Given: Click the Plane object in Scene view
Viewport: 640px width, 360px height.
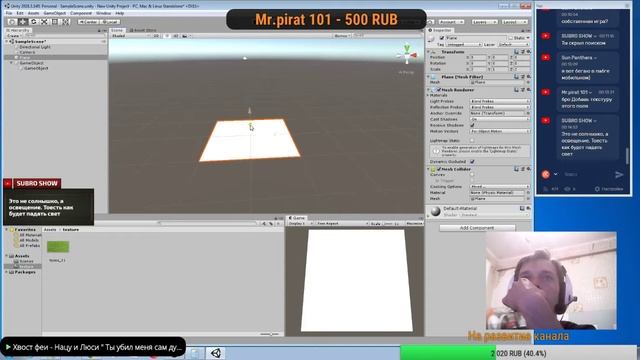Looking at the screenshot, I should pos(250,140).
